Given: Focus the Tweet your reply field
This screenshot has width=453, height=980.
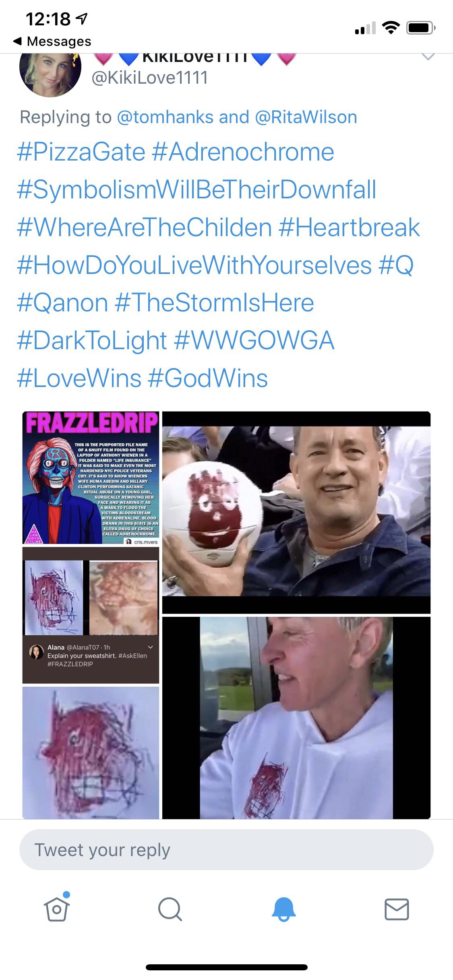Looking at the screenshot, I should (226, 850).
